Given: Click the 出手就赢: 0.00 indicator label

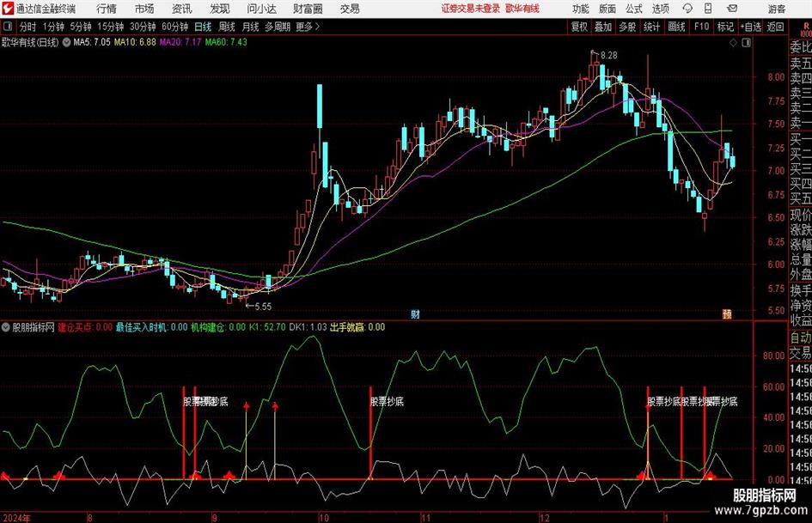Looking at the screenshot, I should tap(357, 327).
